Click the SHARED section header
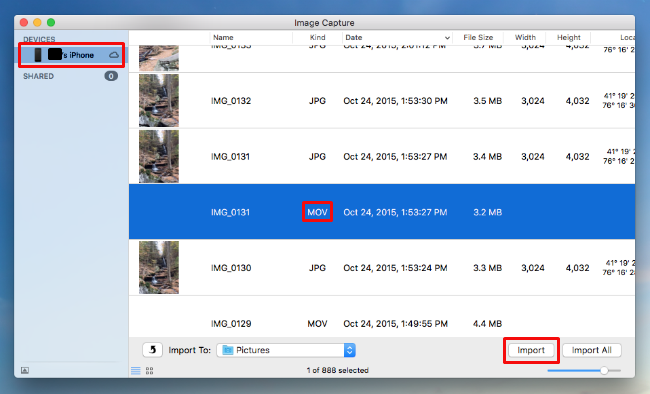Viewport: 650px width, 394px height. [x=39, y=76]
